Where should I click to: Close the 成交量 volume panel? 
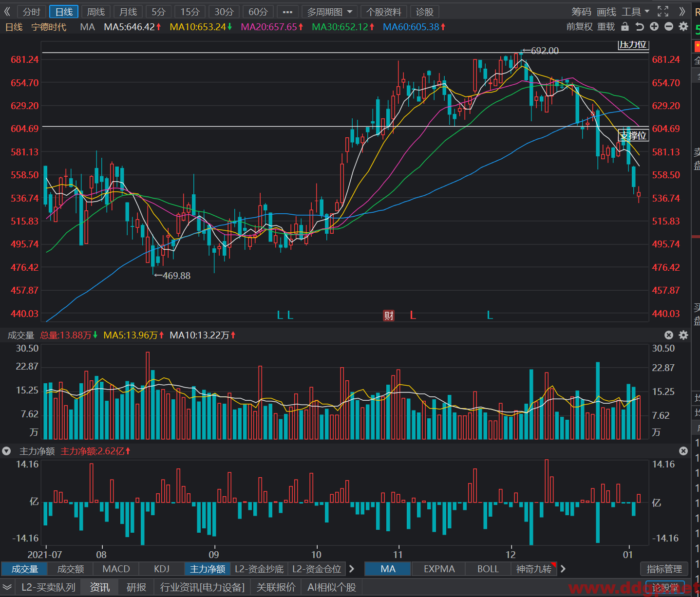(669, 335)
